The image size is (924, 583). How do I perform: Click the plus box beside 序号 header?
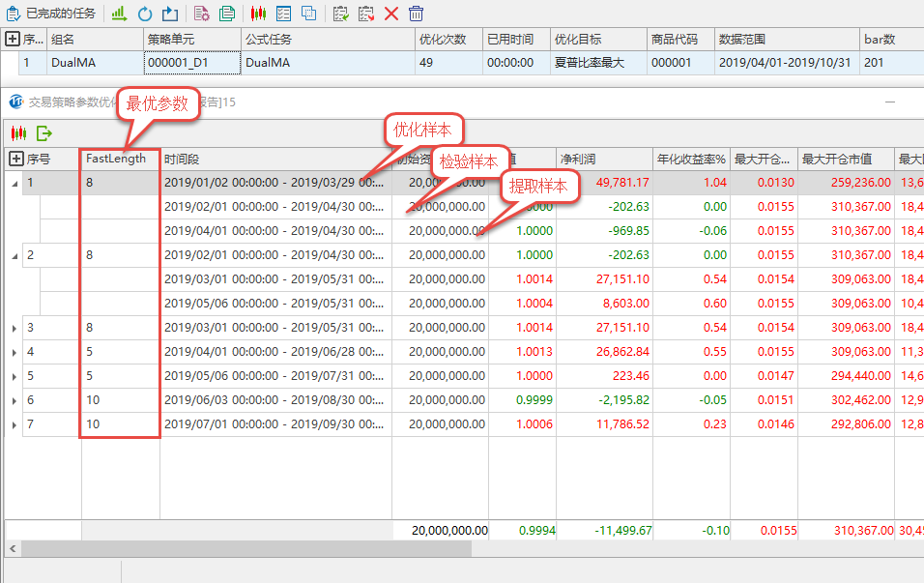click(15, 159)
